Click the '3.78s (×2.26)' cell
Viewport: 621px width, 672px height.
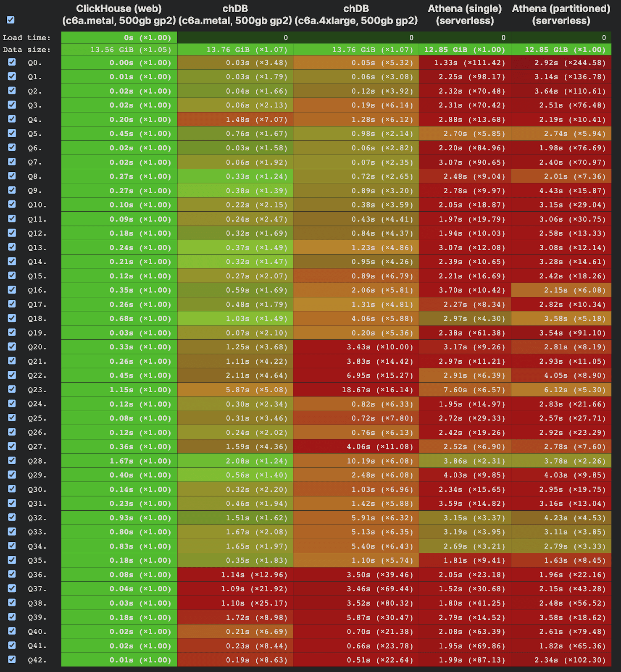(x=561, y=461)
